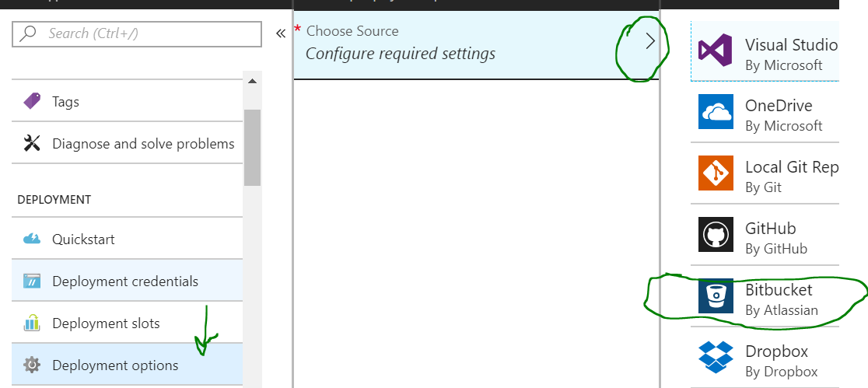
Task: Choose Visual Studio source by Microsoft
Action: 765,51
